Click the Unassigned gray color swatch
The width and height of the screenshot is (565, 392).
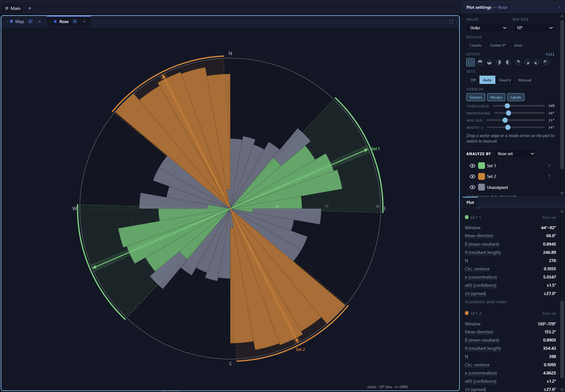pyautogui.click(x=481, y=187)
